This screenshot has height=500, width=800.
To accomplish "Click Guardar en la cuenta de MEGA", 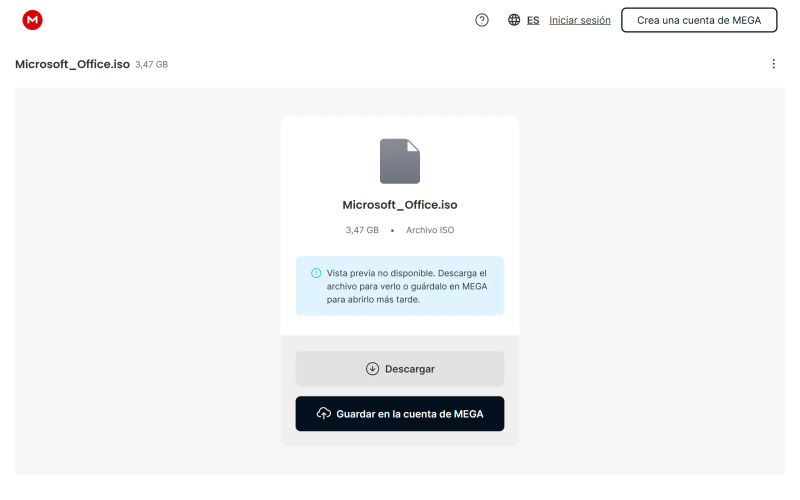I will (x=400, y=414).
